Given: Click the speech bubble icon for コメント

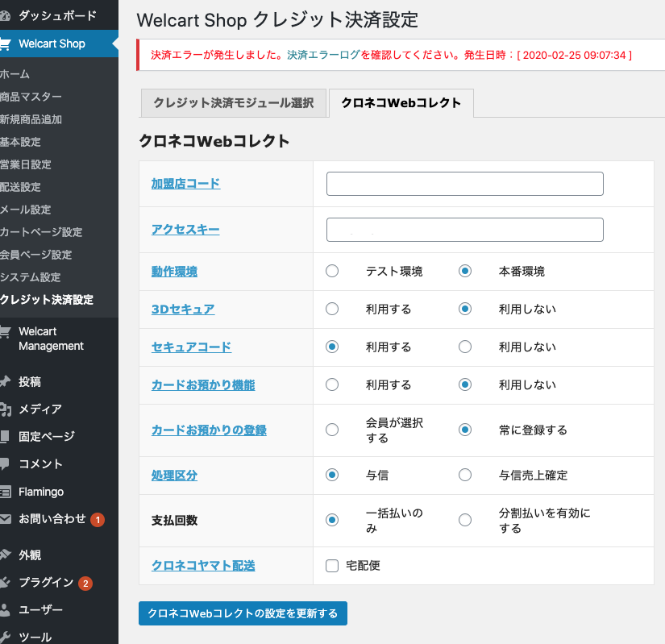Looking at the screenshot, I should (5, 463).
